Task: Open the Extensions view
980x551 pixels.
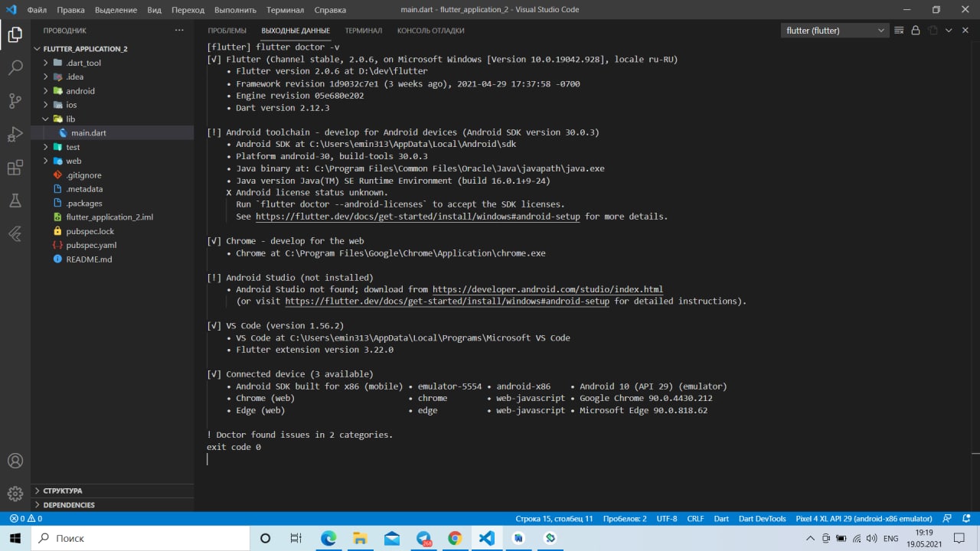Action: coord(15,168)
